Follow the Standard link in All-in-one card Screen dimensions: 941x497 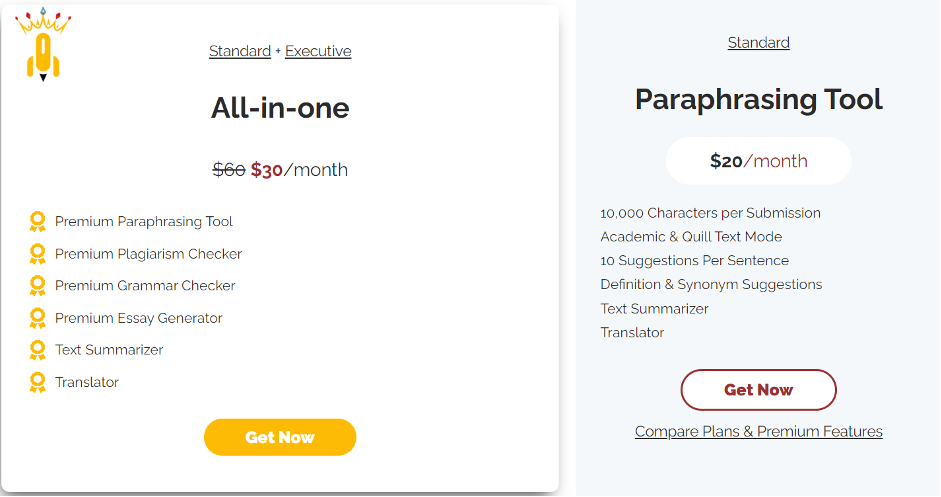coord(239,51)
